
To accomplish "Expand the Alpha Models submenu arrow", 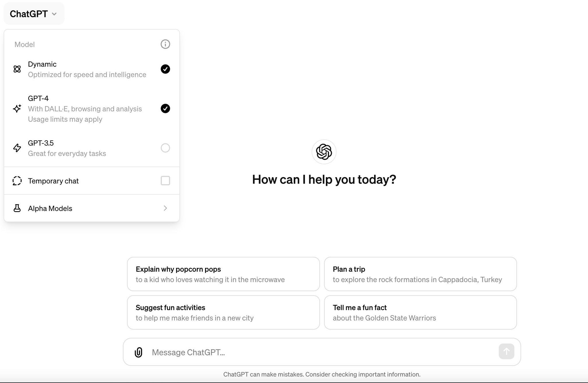I will (x=165, y=208).
